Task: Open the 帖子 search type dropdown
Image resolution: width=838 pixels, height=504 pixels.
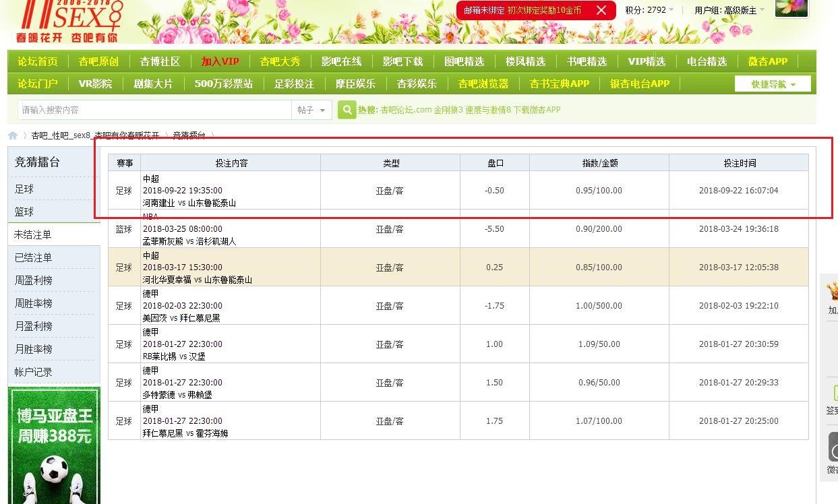Action: pos(311,110)
